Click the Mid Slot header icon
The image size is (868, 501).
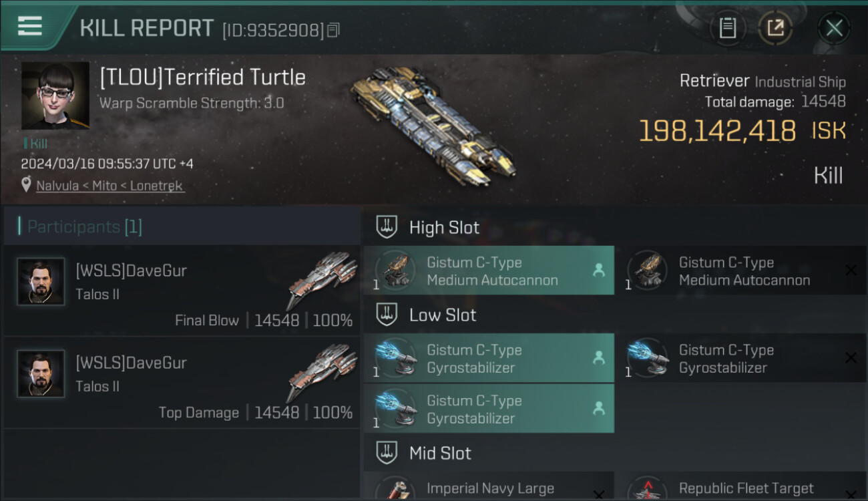[x=387, y=453]
